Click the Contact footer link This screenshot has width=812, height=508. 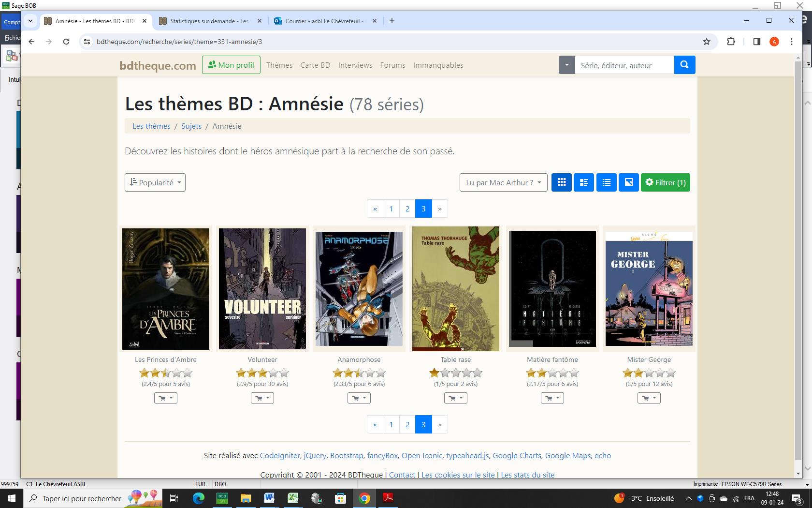402,475
